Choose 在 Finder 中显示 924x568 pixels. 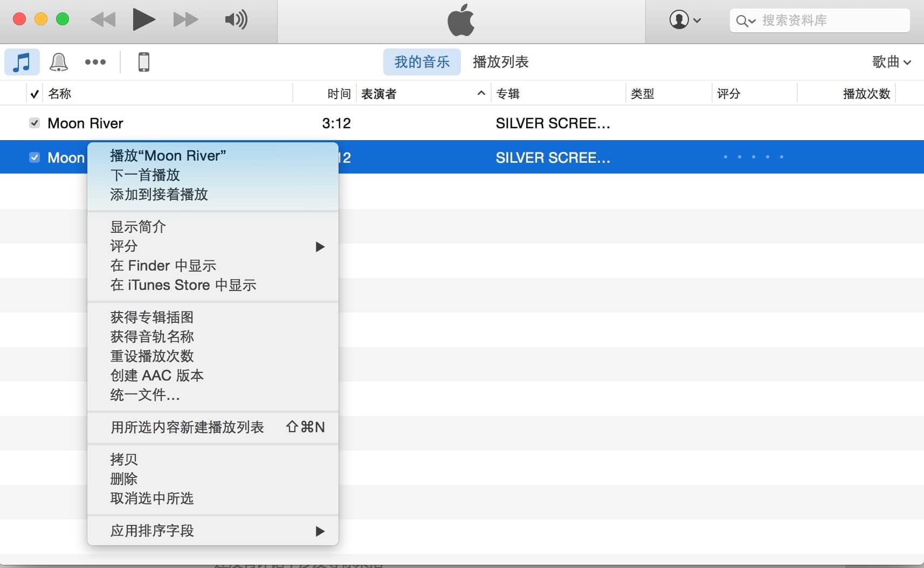213,266
